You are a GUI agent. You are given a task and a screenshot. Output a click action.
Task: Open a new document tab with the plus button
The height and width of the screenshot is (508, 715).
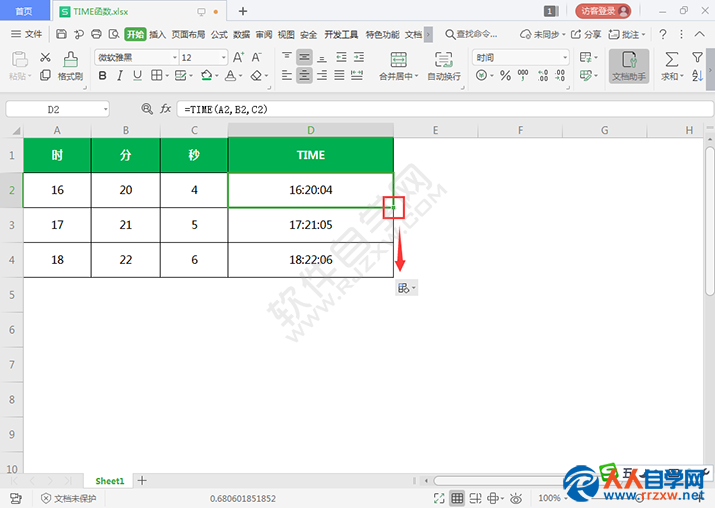[243, 11]
